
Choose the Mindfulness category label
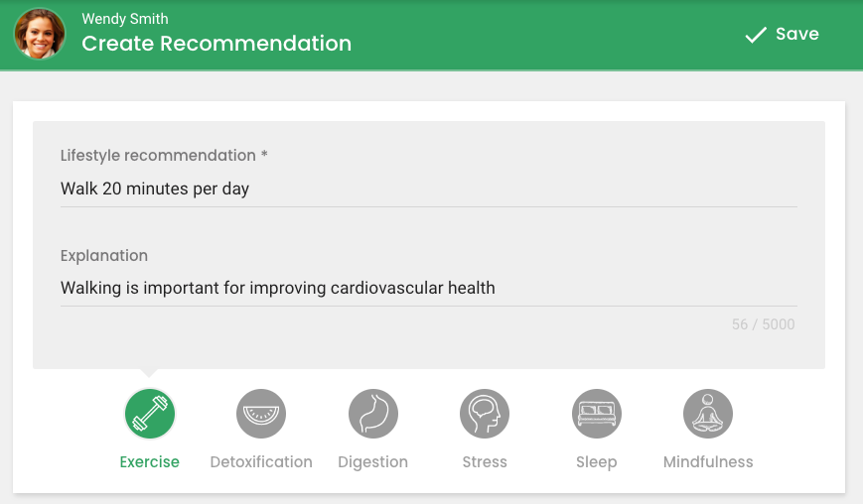click(x=708, y=462)
